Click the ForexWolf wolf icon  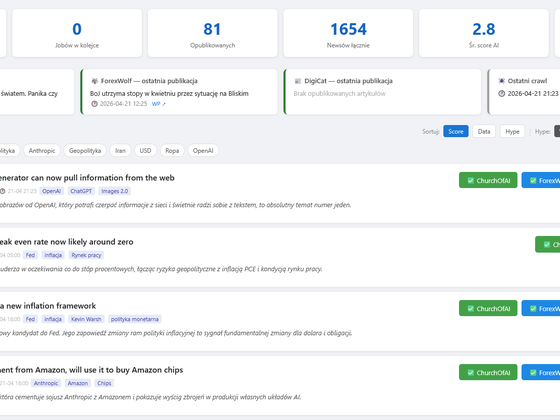(94, 81)
